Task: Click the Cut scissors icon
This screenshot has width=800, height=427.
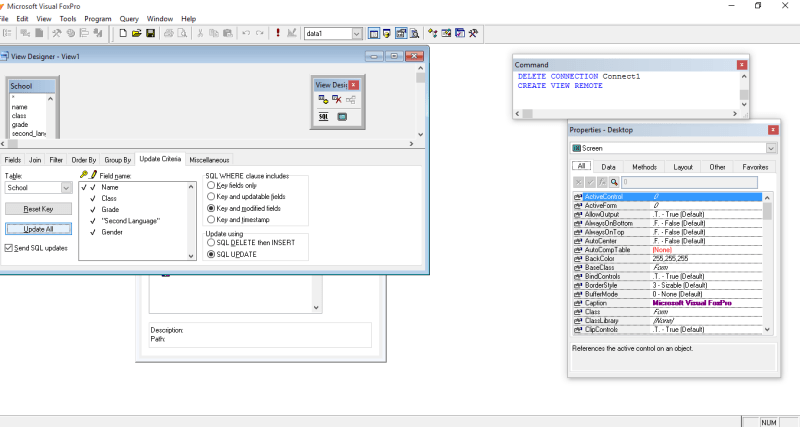Action: 200,33
